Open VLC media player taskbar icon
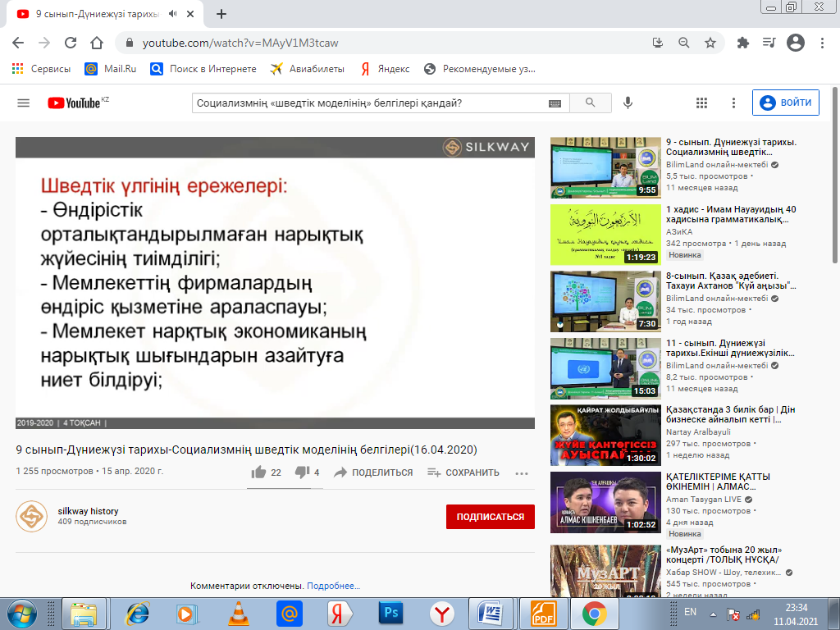The width and height of the screenshot is (840, 630). (239, 613)
